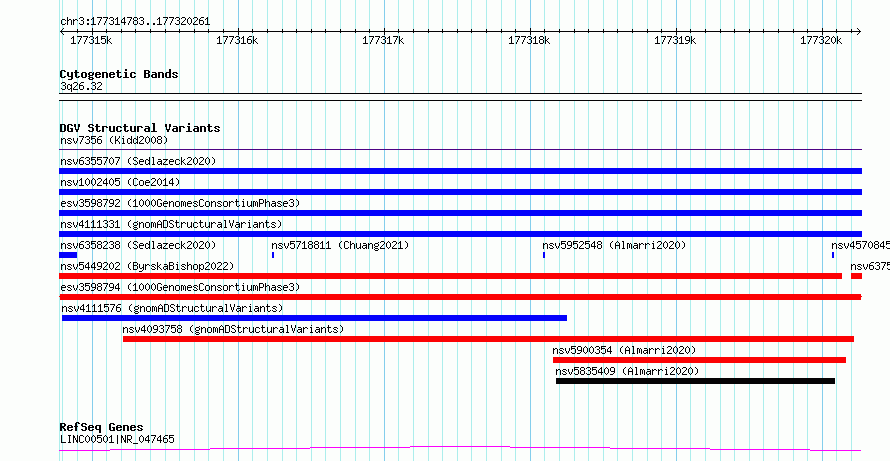
Task: Click the chr3:177314783..177320261 region label
Action: (135, 22)
